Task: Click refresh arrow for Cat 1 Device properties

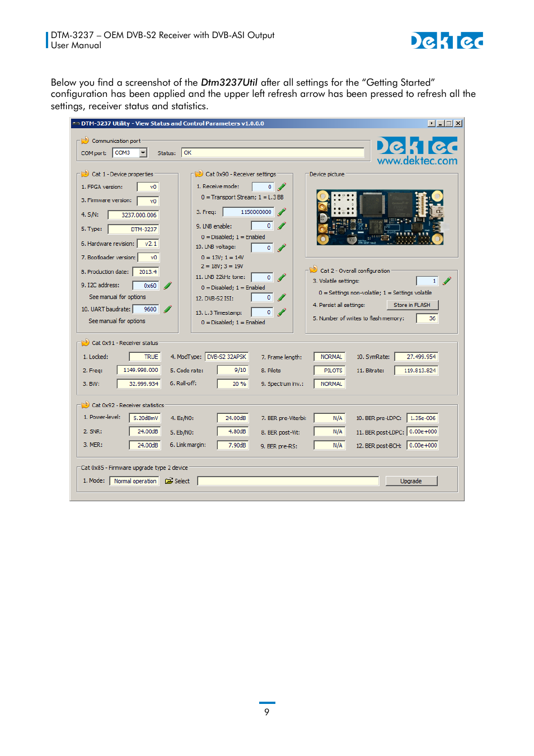Action: click(85, 174)
